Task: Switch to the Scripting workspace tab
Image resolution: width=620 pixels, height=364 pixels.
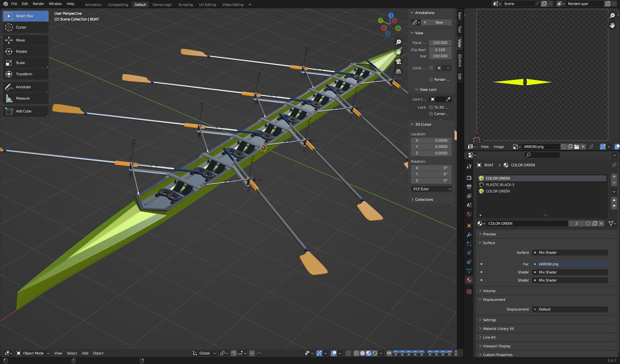Action: tap(186, 5)
